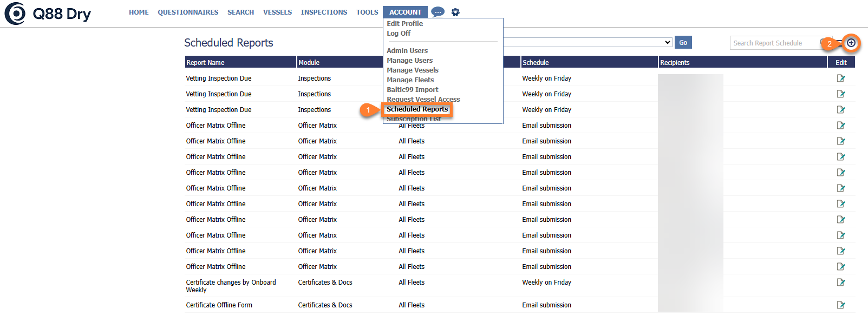Edit the first Vetting Inspection Due report

841,78
